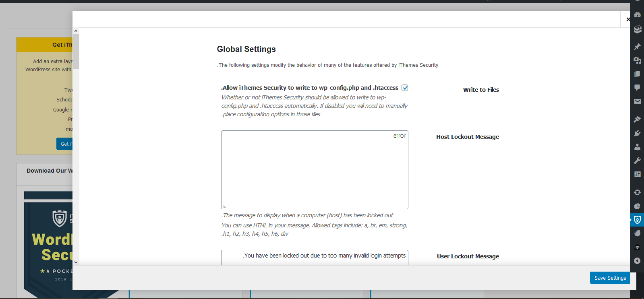
Task: Click the "User Lockout Message" label
Action: coord(468,256)
